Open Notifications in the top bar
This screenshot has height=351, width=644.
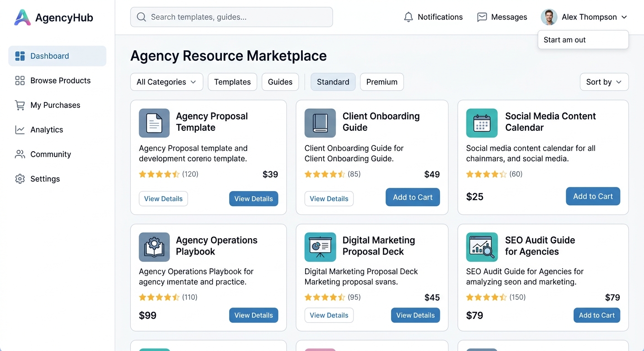click(x=433, y=17)
